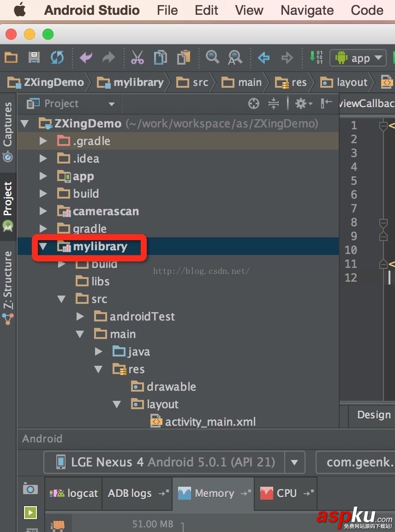Select the Cut toolbar icon
This screenshot has height=532, width=395.
[x=137, y=57]
